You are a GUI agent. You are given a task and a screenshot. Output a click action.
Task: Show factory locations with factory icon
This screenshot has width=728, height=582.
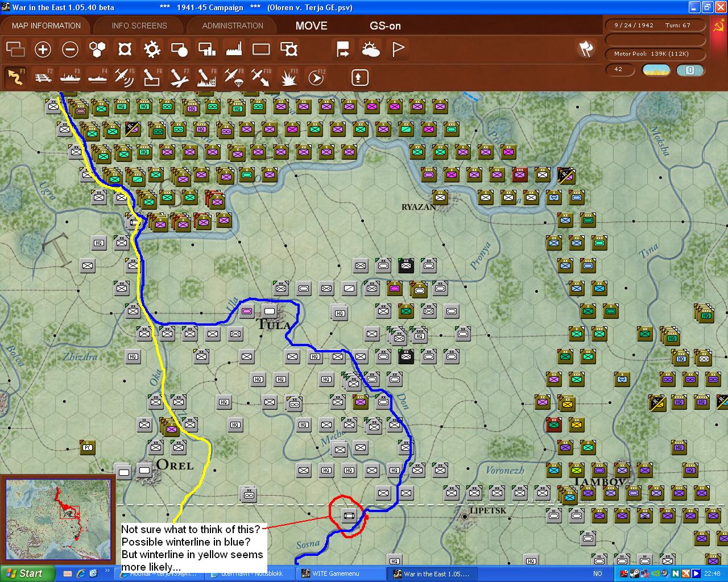click(234, 49)
